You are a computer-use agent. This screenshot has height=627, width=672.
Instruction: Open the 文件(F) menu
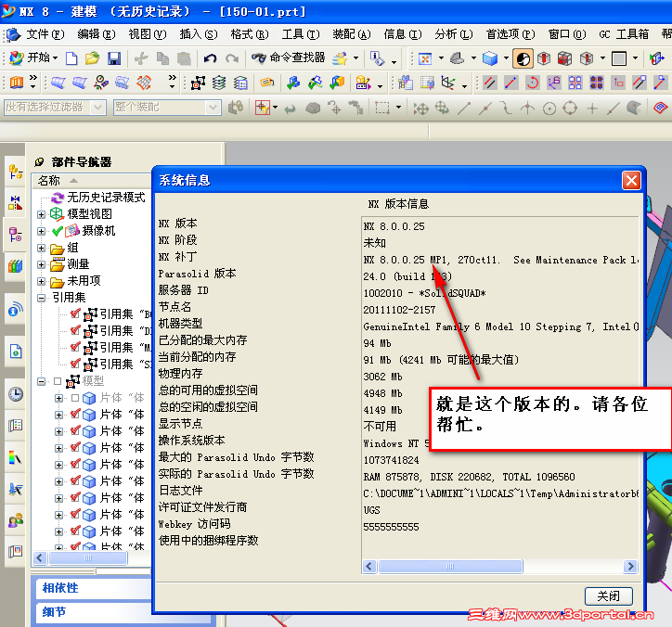pyautogui.click(x=45, y=34)
